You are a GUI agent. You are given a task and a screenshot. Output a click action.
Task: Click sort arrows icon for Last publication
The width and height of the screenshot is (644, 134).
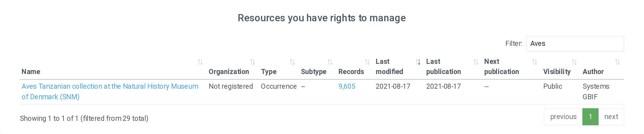point(476,62)
